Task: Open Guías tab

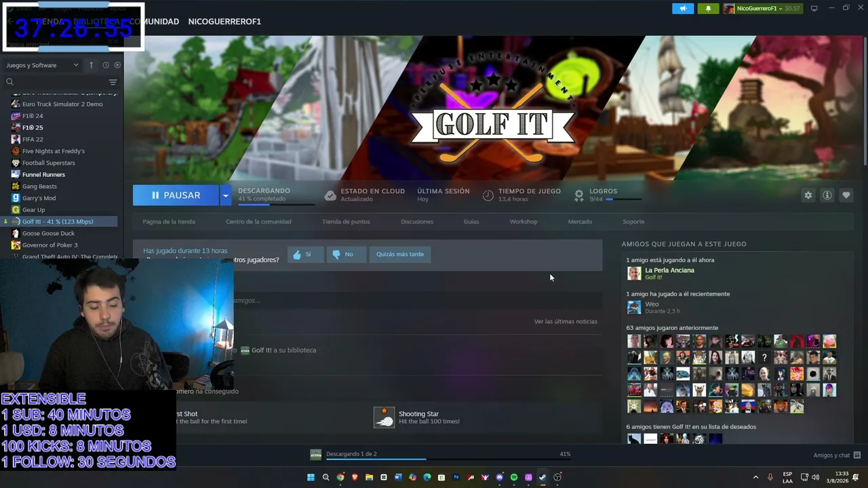Action: tap(471, 222)
